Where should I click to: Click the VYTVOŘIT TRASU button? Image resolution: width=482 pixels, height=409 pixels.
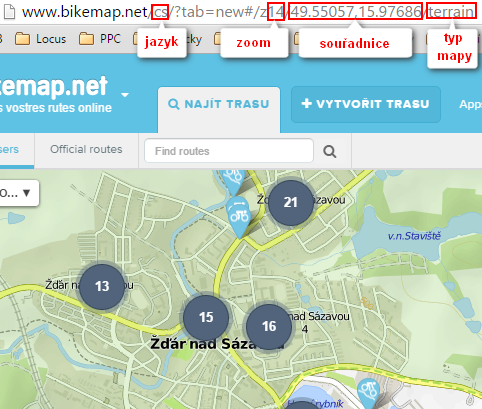pyautogui.click(x=366, y=104)
